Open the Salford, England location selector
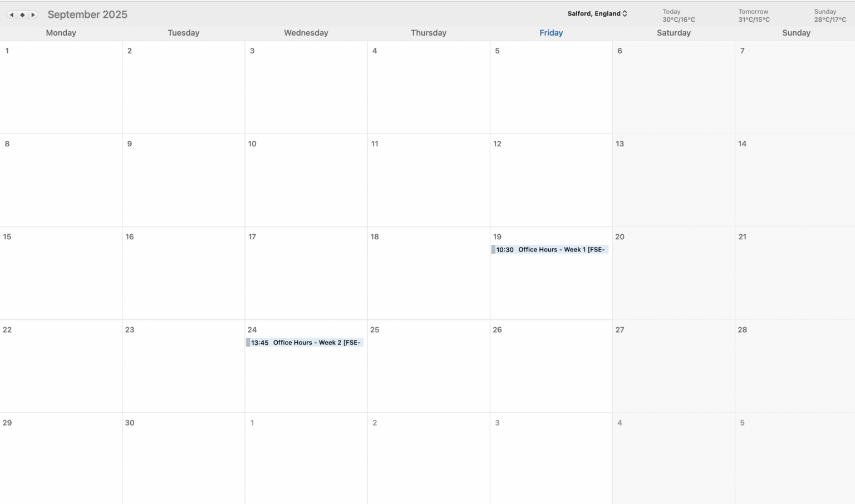This screenshot has width=855, height=504. coord(593,13)
